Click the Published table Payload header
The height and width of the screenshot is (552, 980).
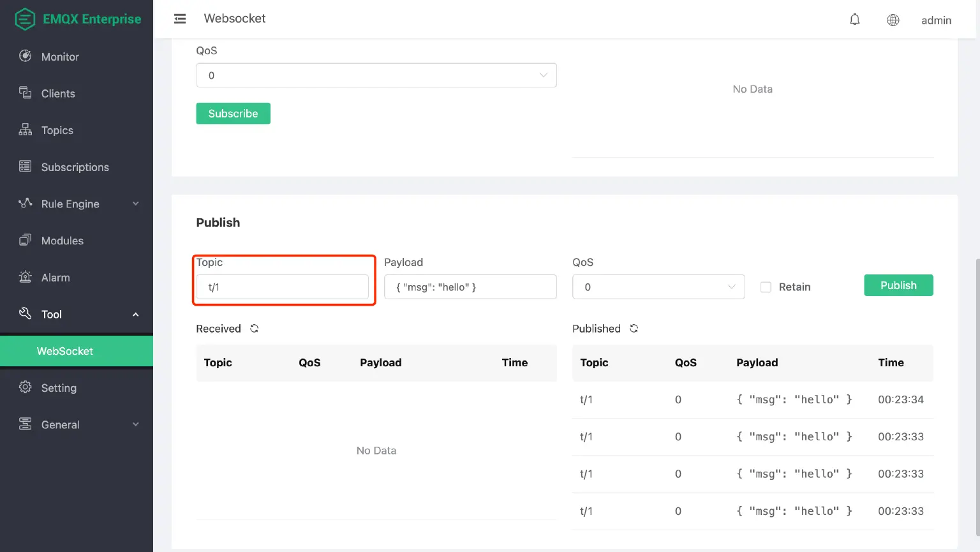pos(757,362)
